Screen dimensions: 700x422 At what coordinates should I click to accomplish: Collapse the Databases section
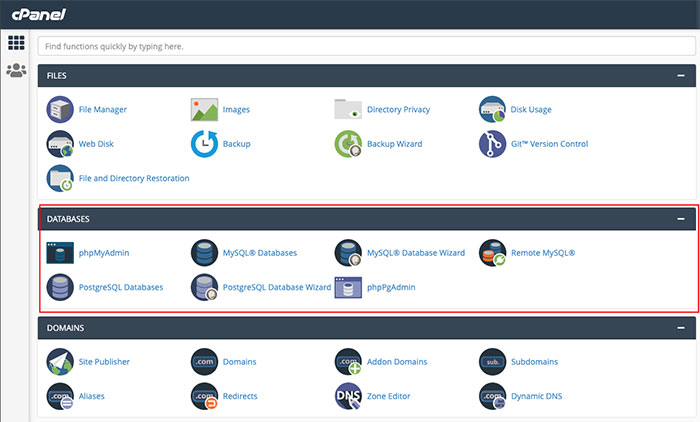(x=681, y=219)
